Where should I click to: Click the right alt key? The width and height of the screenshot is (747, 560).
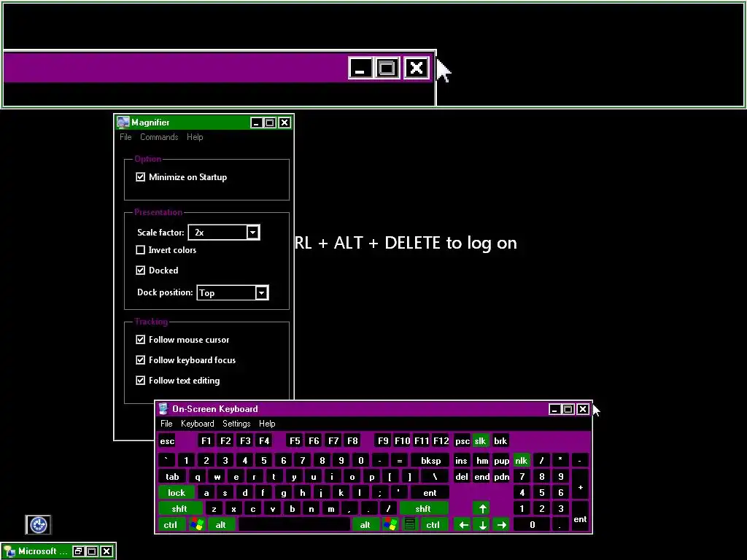pos(365,525)
